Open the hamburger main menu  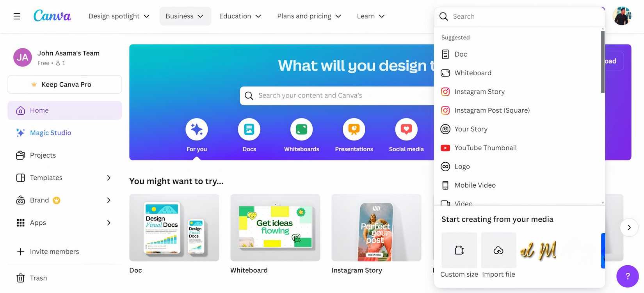pyautogui.click(x=17, y=16)
